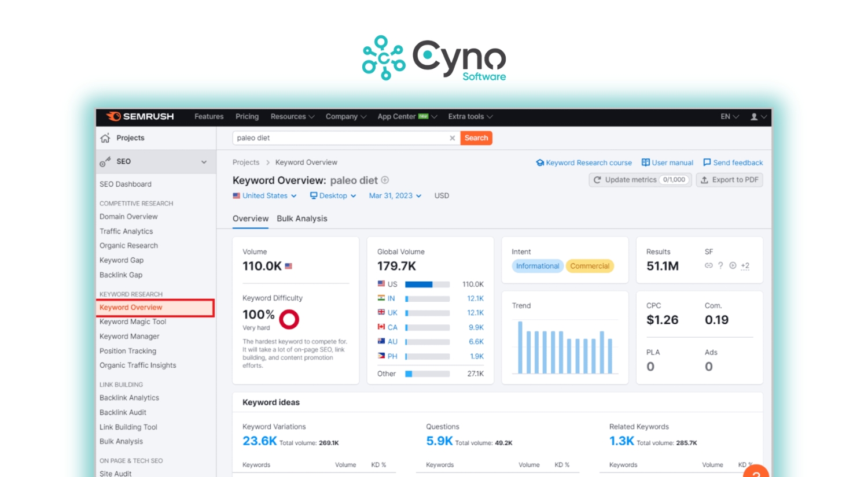This screenshot has width=868, height=477.
Task: Toggle the Informational intent chip
Action: (x=537, y=266)
